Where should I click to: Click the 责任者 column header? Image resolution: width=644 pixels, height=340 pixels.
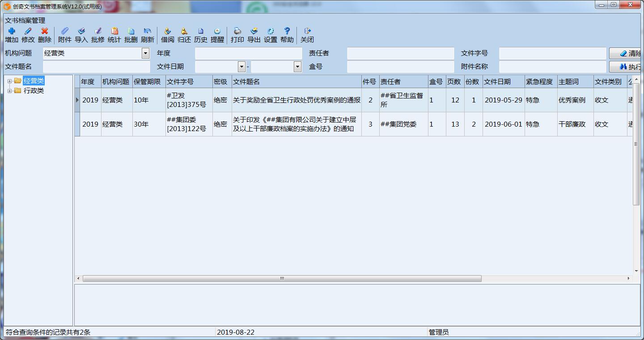coord(403,82)
